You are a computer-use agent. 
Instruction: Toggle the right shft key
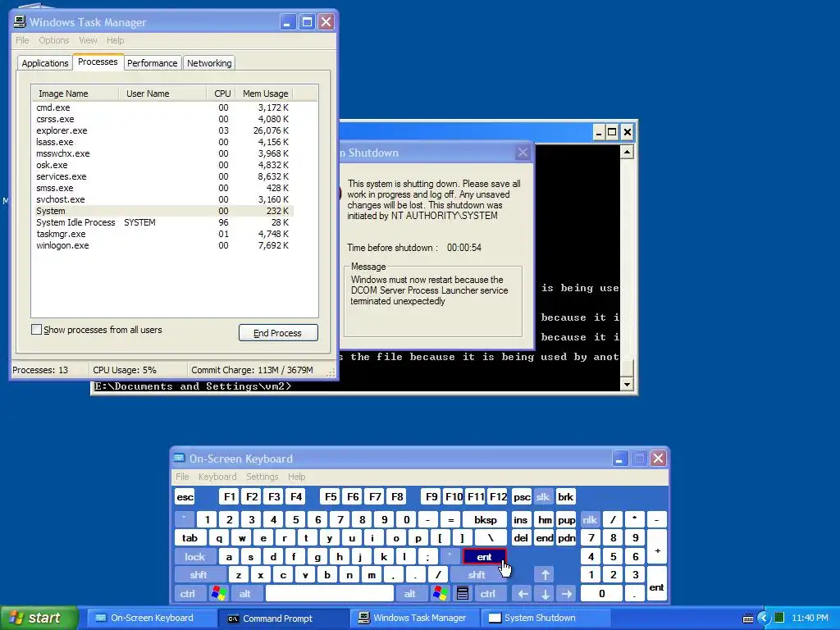pos(477,575)
